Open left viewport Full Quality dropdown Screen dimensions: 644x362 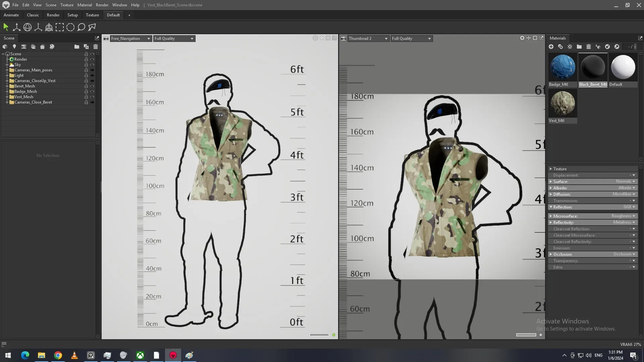pyautogui.click(x=174, y=39)
